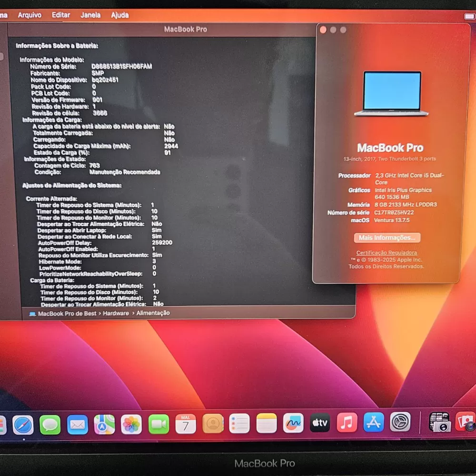
Task: Launch the Photos app
Action: coord(131,424)
